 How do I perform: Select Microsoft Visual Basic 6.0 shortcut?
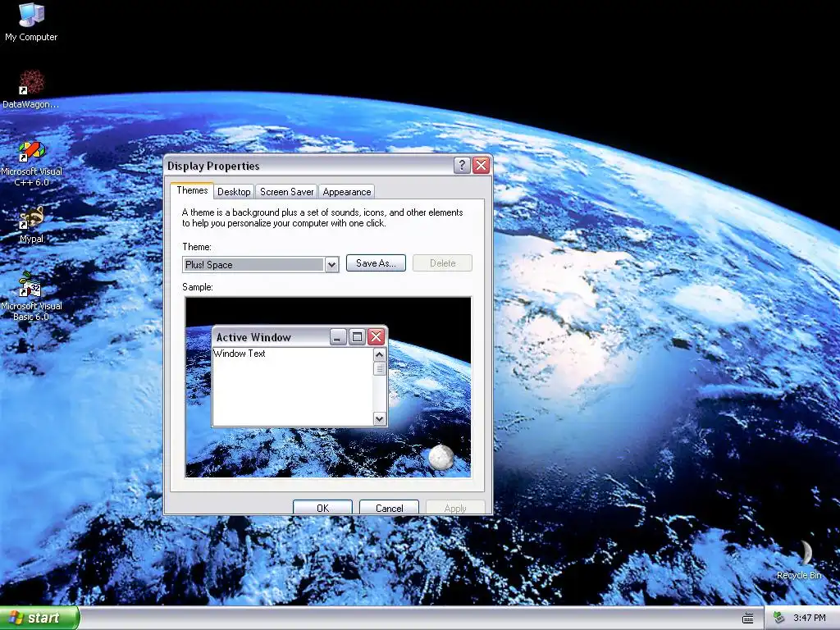(x=31, y=296)
